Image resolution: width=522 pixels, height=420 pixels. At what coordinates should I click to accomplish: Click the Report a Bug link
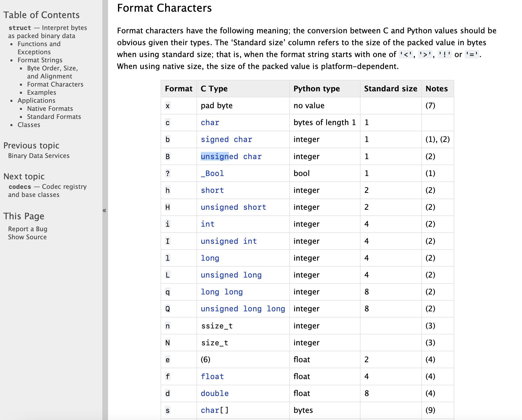click(x=28, y=229)
